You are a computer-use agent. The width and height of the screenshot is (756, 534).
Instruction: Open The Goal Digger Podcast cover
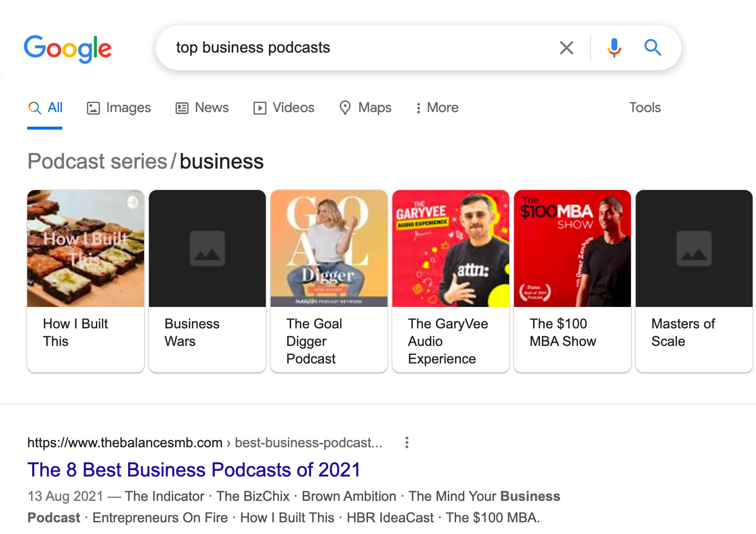pyautogui.click(x=329, y=248)
